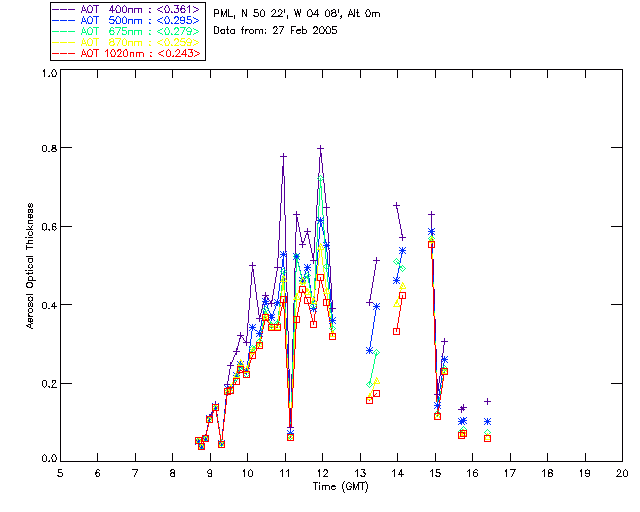Click the purple dashed line sample in legend
Viewport: 640px width, 512px height.
[64, 9]
